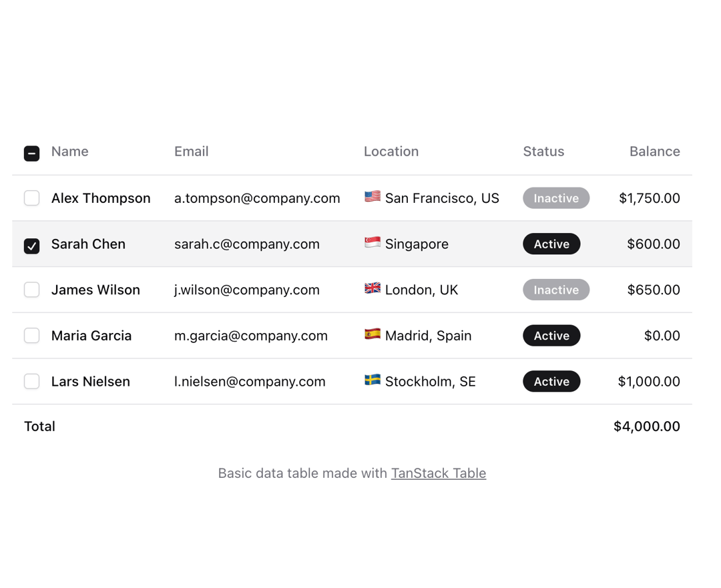Click the $4,000.00 total balance
The image size is (721, 588).
[x=646, y=426]
